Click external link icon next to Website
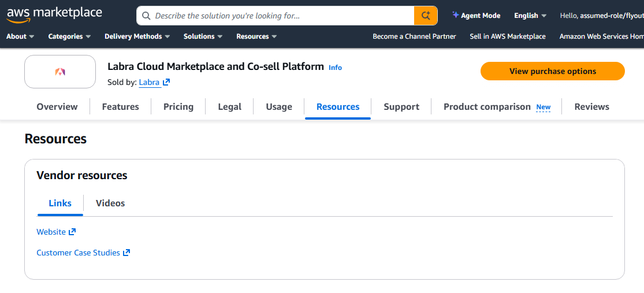This screenshot has height=293, width=644. click(72, 232)
